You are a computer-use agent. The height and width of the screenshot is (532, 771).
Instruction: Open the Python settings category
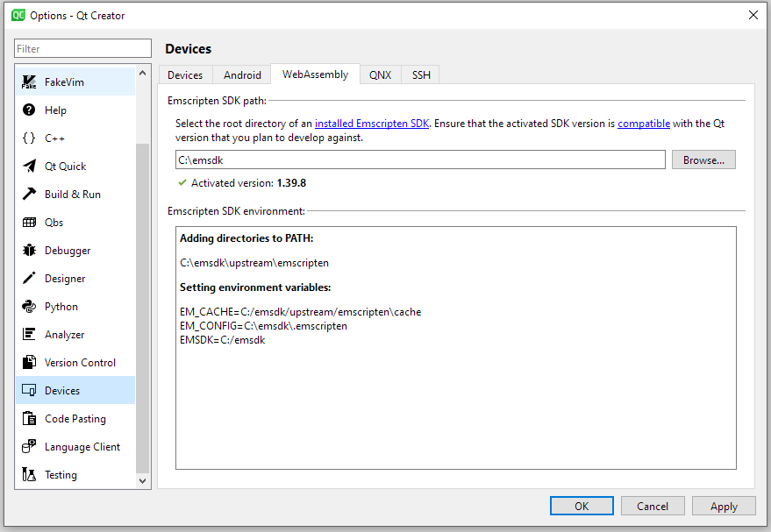(60, 306)
